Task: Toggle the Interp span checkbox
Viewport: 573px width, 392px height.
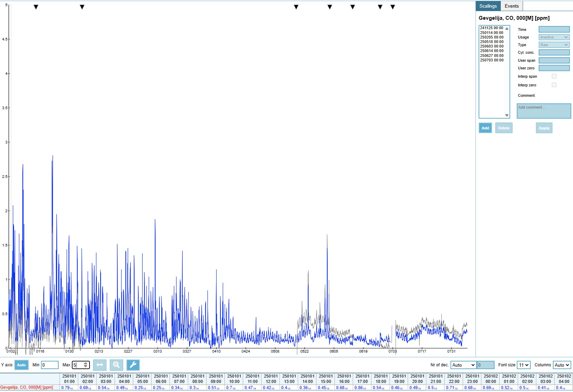Action: (x=554, y=76)
